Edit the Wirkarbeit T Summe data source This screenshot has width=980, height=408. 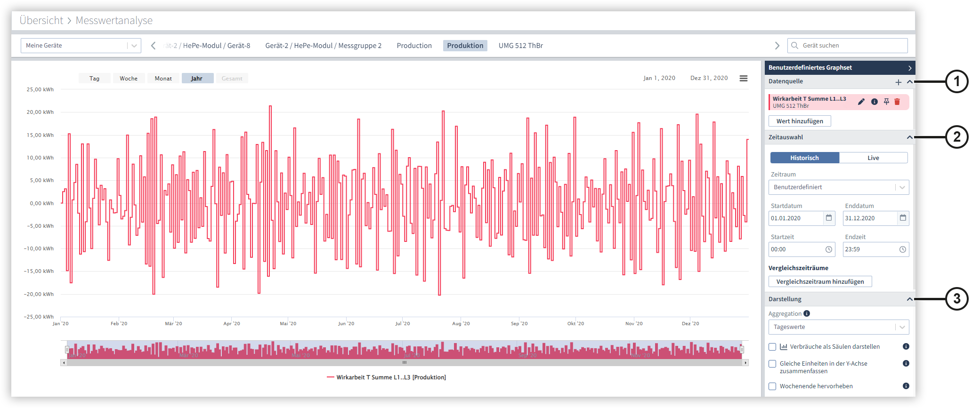coord(861,102)
